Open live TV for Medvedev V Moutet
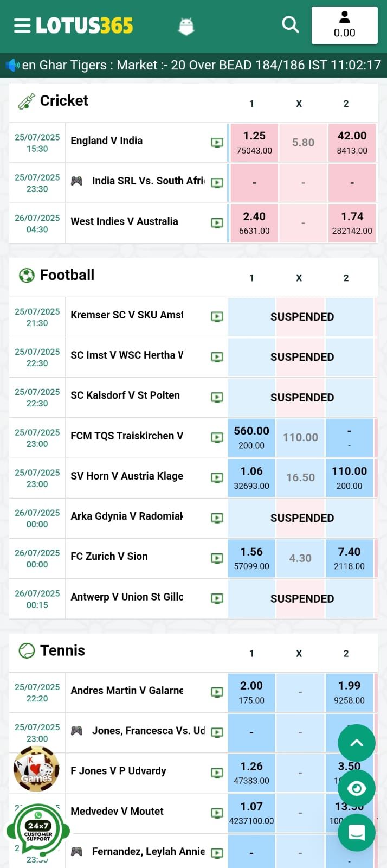 (x=217, y=813)
